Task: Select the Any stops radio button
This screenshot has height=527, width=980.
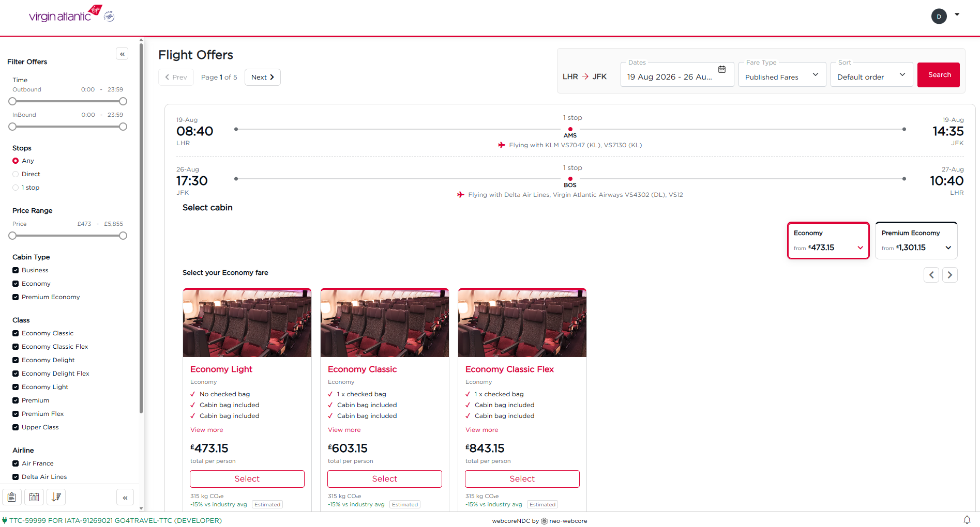Action: 16,161
